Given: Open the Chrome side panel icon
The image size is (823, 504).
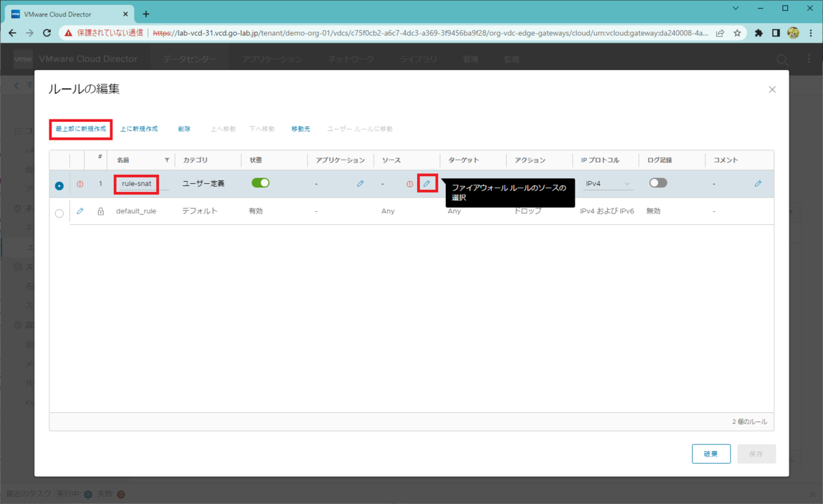Looking at the screenshot, I should tap(776, 32).
